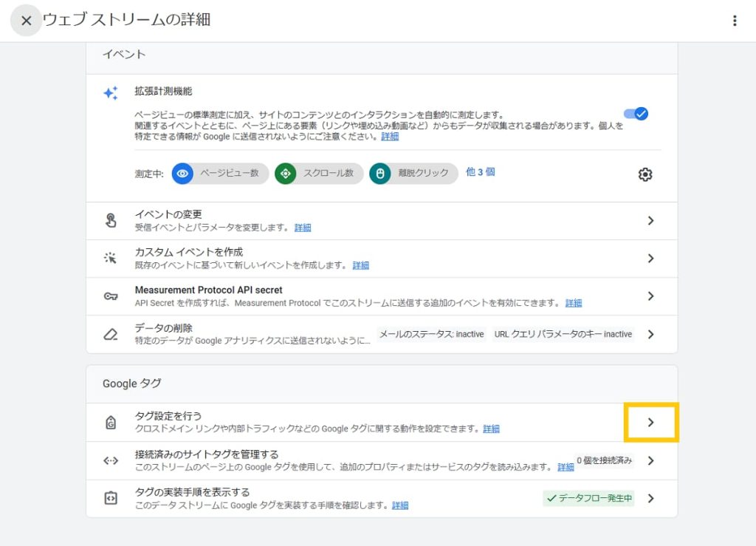Screen dimensions: 756x546
Task: Click the ページビュー数 eye icon chip
Action: (x=182, y=174)
